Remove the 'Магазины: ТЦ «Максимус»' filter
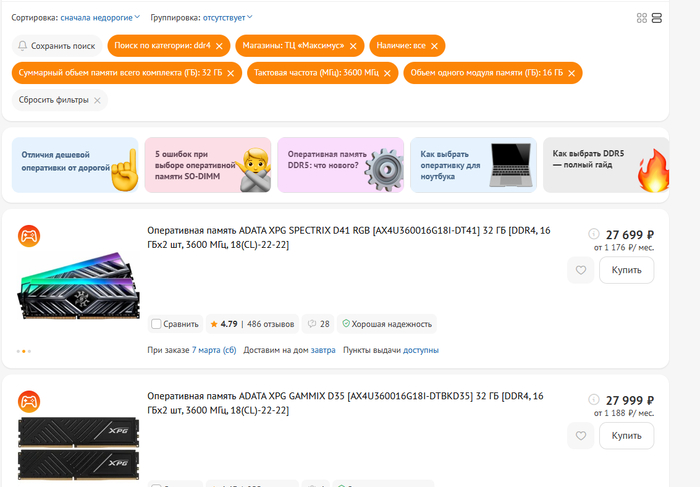 coord(355,46)
